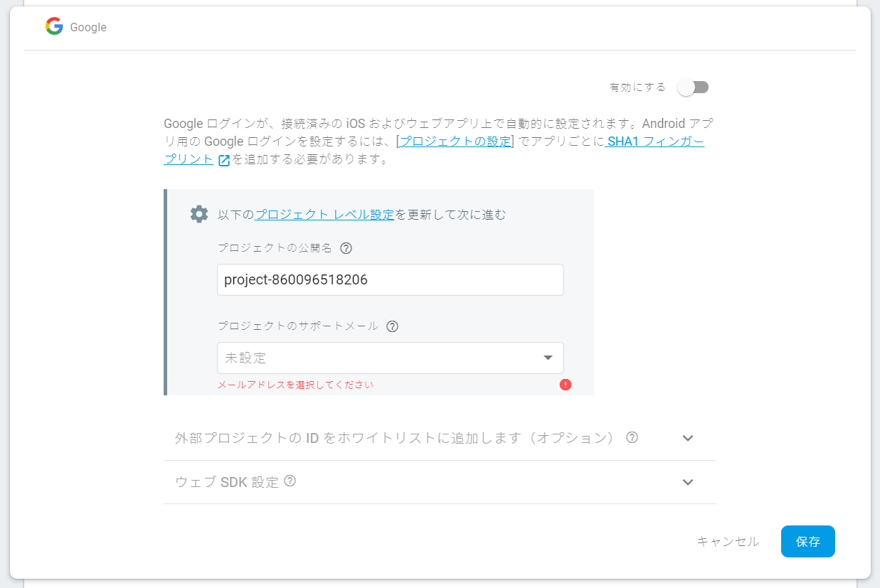Open the プロジェクトの設定 link

click(x=454, y=141)
